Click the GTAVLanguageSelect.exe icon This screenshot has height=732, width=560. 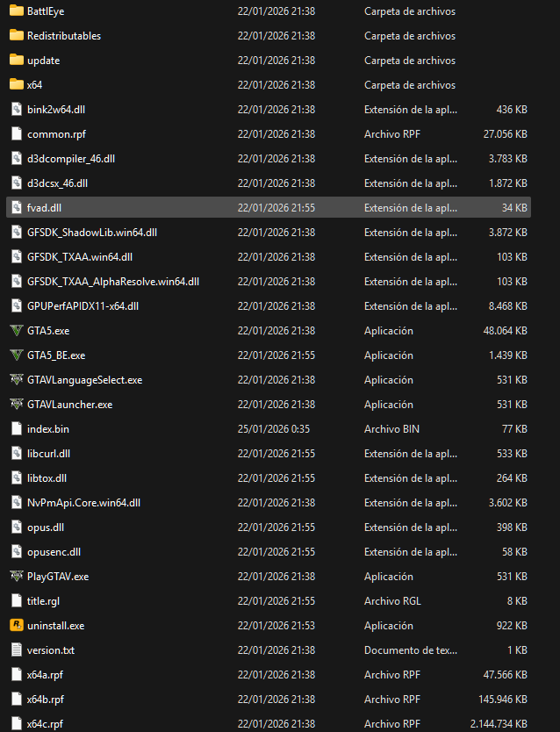click(16, 380)
